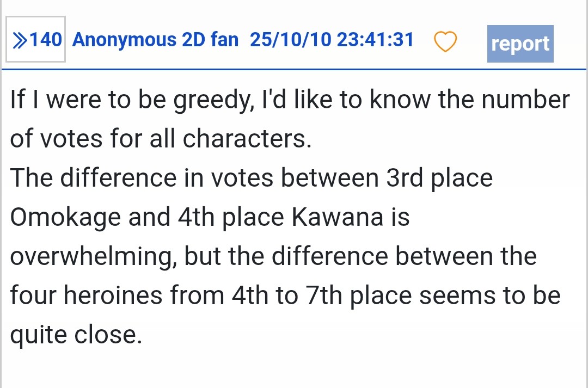
Task: Open the post number 140 link
Action: 36,39
